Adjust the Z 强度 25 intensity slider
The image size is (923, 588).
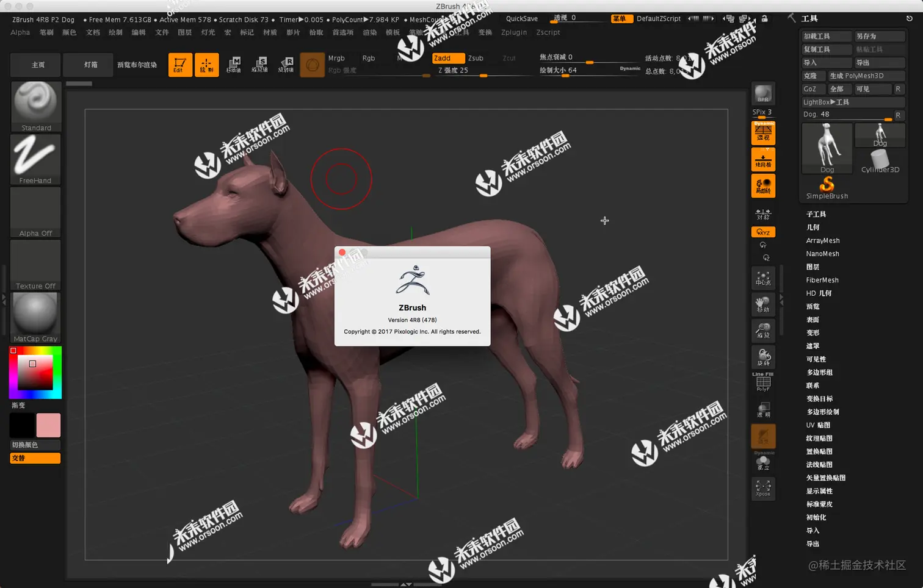coord(483,71)
